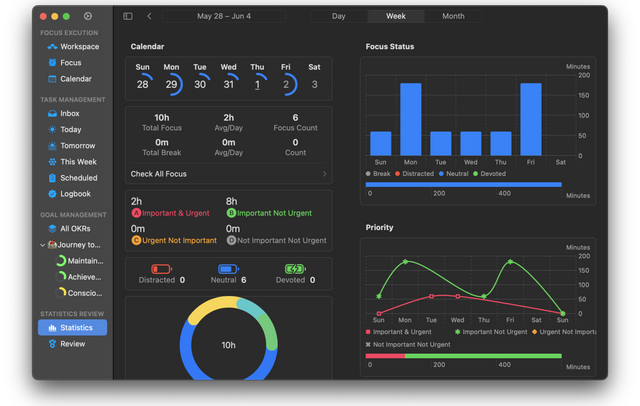Open the Focus section in sidebar
This screenshot has height=406, width=640.
(x=70, y=63)
